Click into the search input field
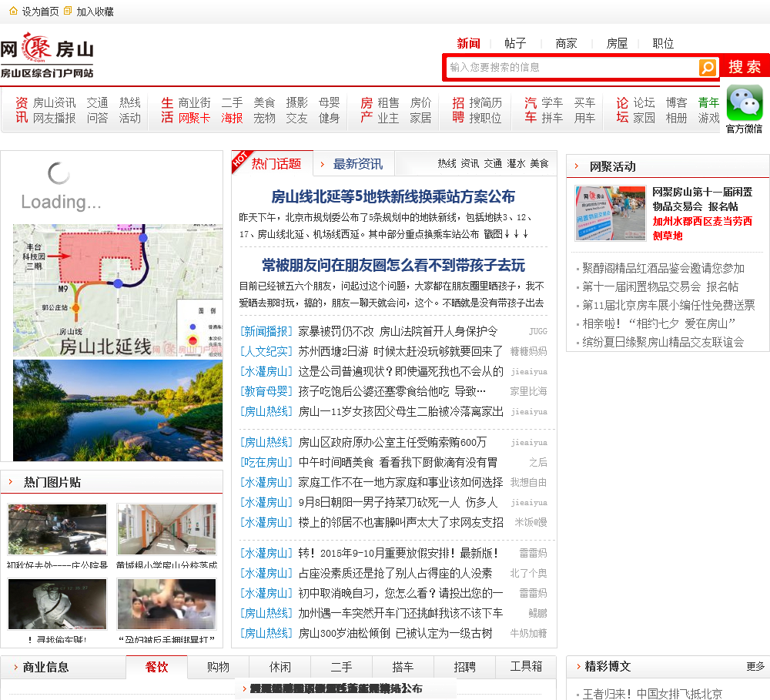The image size is (770, 700). point(571,68)
